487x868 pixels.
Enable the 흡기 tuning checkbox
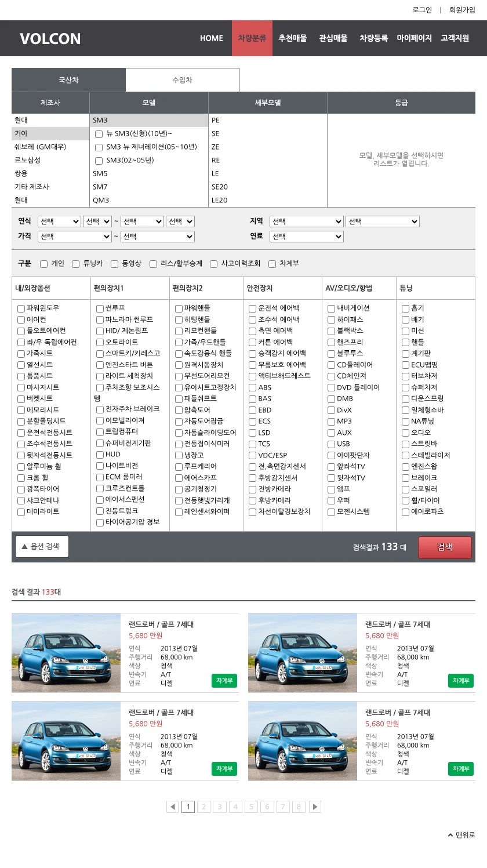[405, 308]
